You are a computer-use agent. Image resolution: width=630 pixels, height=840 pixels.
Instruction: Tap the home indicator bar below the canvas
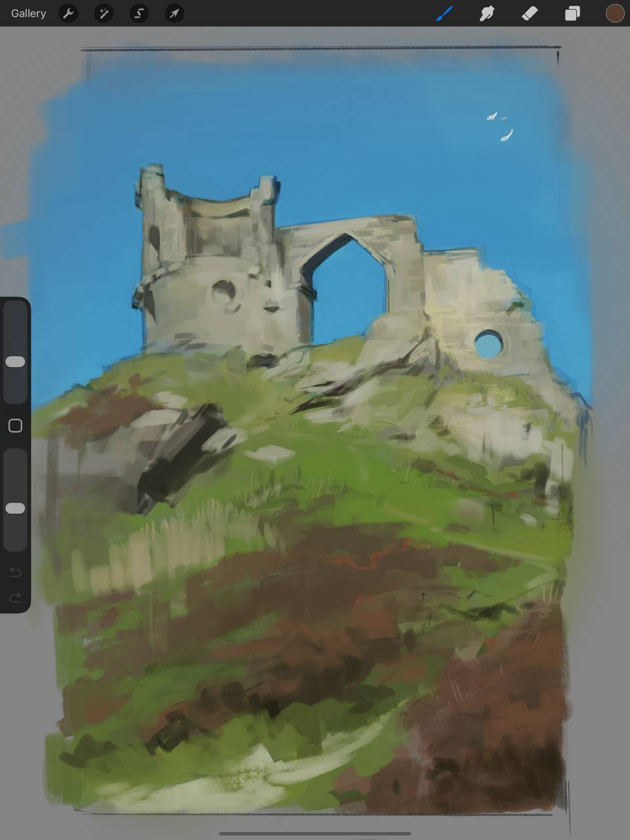315,833
